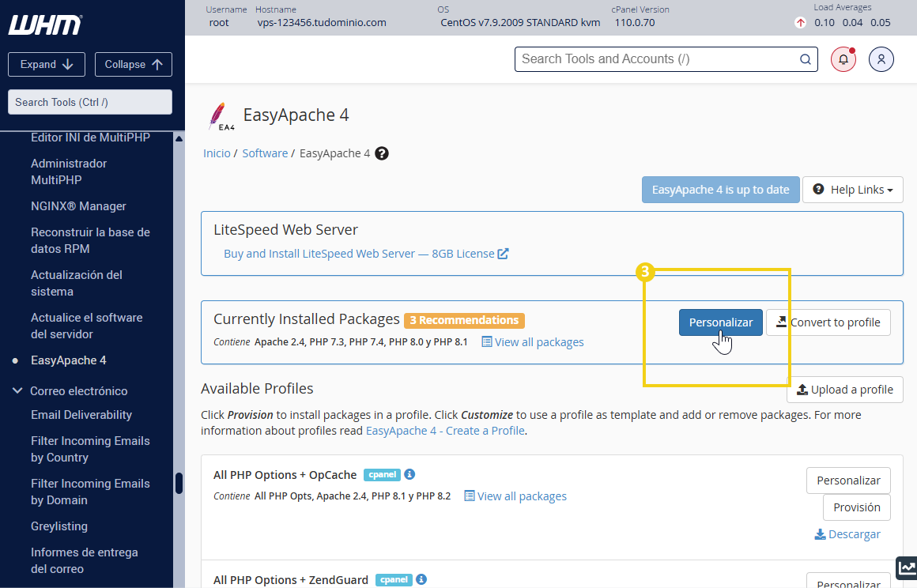Open Greylisting in sidebar
The width and height of the screenshot is (917, 588).
click(59, 526)
